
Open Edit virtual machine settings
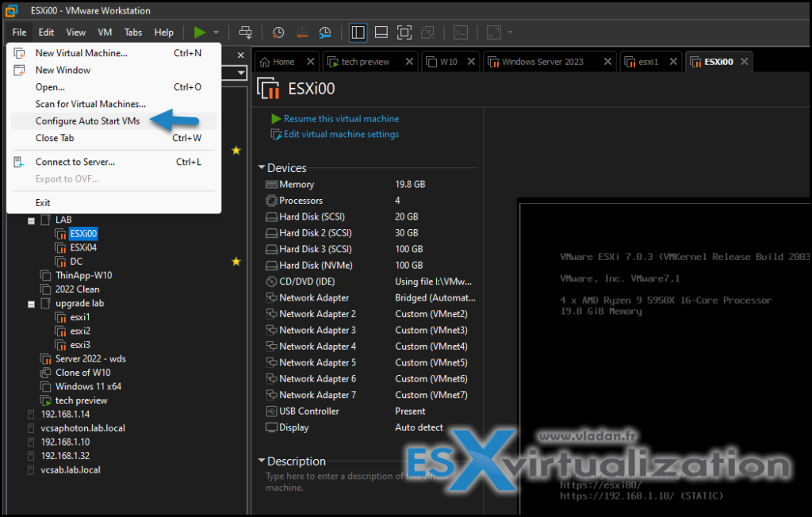pyautogui.click(x=339, y=134)
